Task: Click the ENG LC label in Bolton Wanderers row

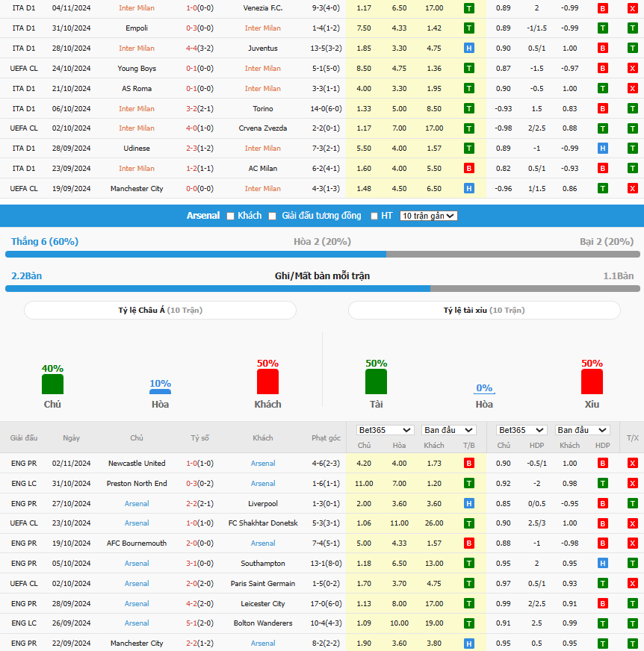Action: (24, 623)
